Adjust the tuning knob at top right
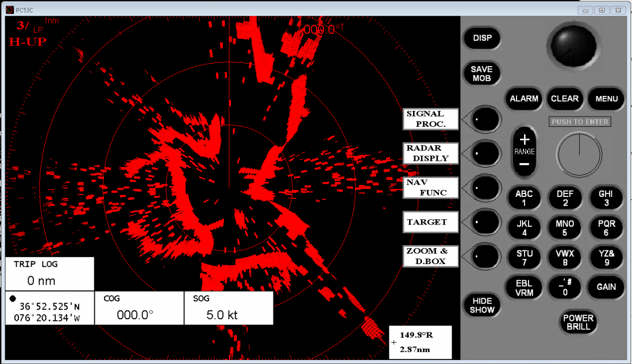 coord(573,46)
